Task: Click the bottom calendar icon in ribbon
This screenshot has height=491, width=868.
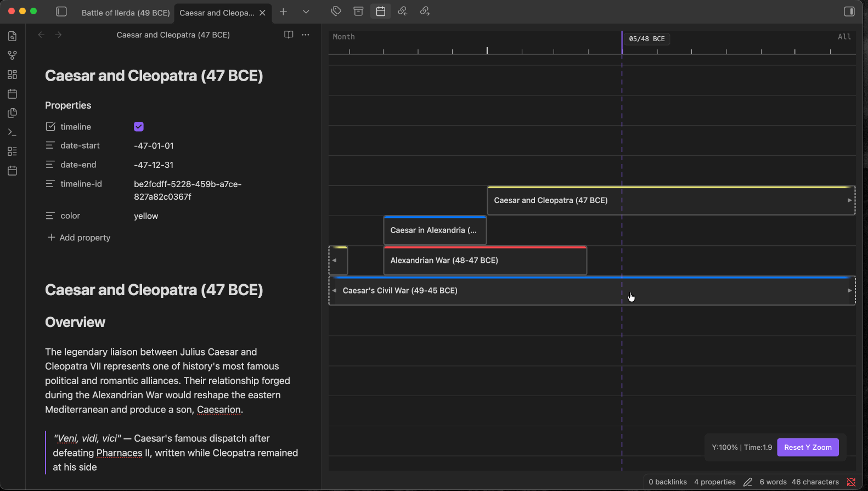Action: pyautogui.click(x=12, y=171)
